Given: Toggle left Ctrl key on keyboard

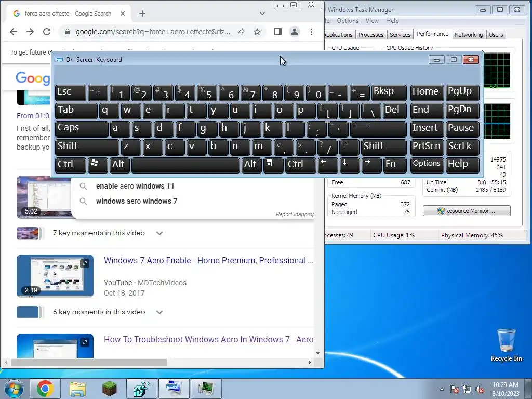Looking at the screenshot, I should (70, 165).
